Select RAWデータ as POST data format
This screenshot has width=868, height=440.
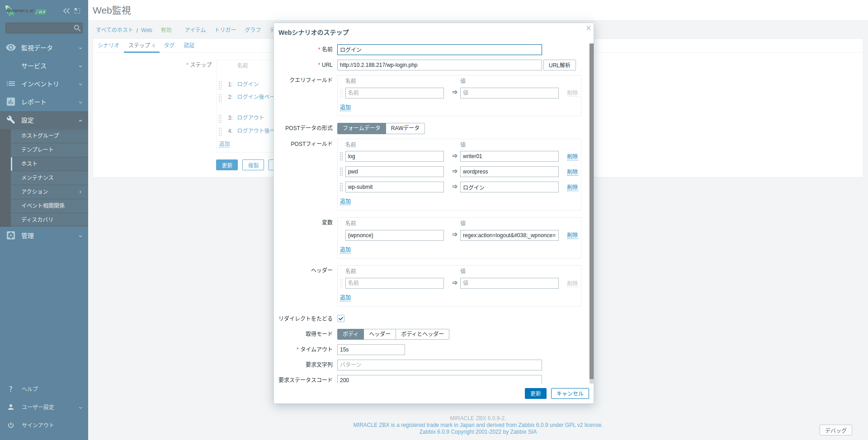click(x=405, y=128)
